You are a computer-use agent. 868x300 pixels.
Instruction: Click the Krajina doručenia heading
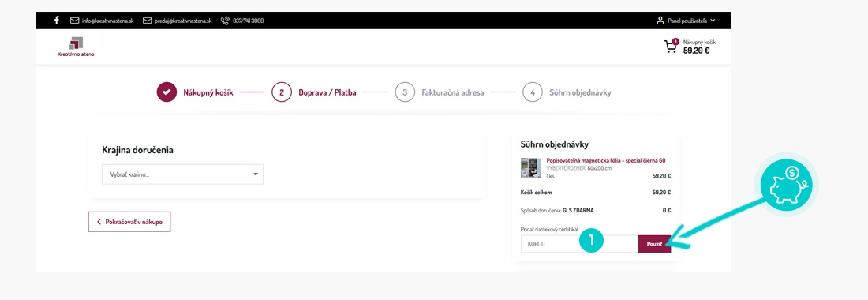(x=138, y=149)
